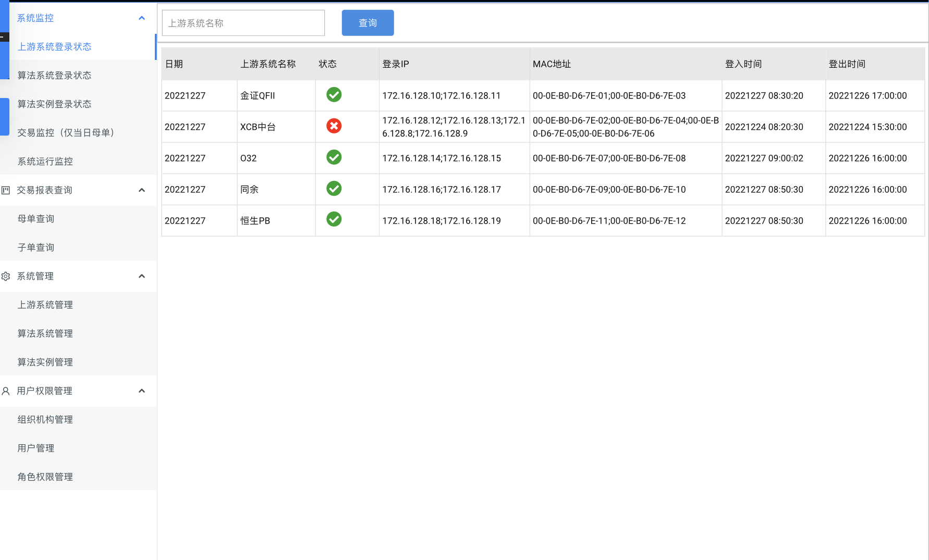This screenshot has width=929, height=560.
Task: Open 上游系统登录状态 menu item
Action: pyautogui.click(x=78, y=47)
